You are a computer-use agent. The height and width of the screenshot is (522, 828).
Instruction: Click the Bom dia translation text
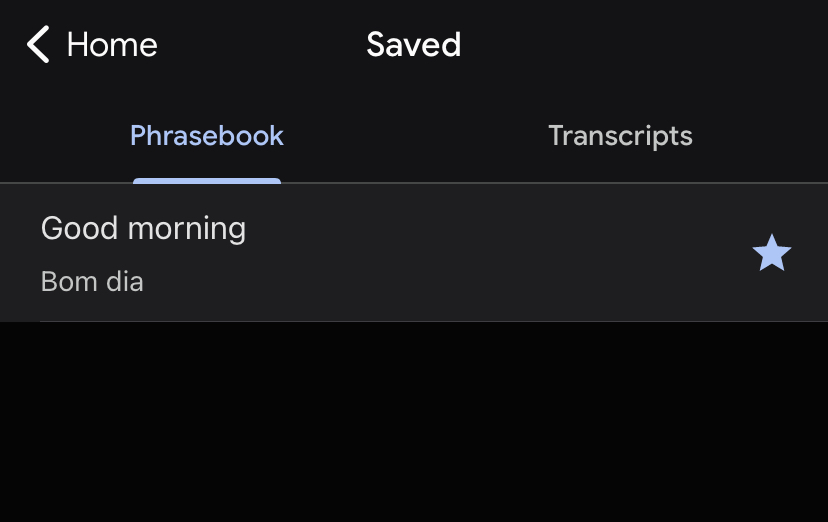pyautogui.click(x=92, y=282)
